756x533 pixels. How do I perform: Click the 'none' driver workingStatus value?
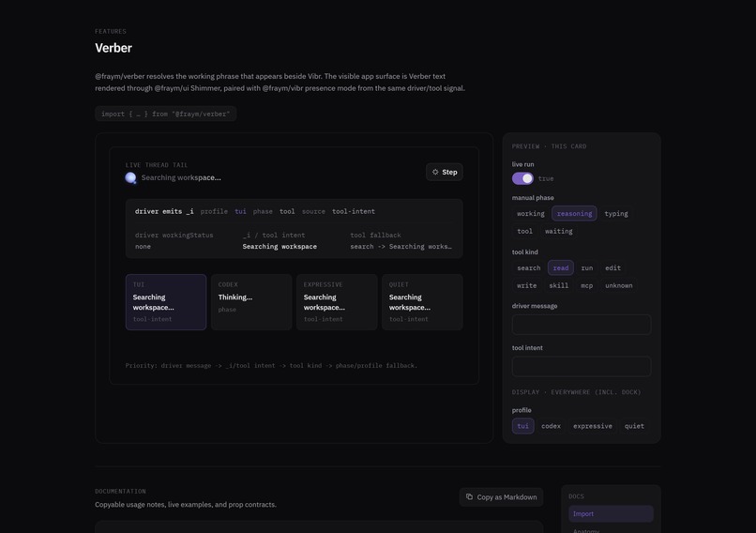143,247
